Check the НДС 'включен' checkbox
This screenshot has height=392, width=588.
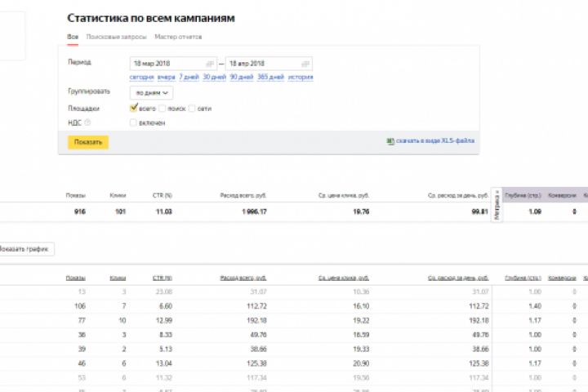coord(133,122)
